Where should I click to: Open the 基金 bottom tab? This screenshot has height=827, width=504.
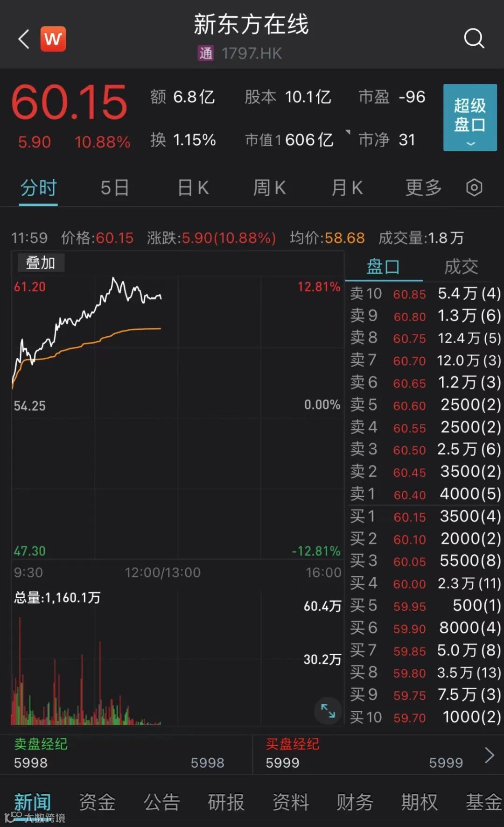484,802
